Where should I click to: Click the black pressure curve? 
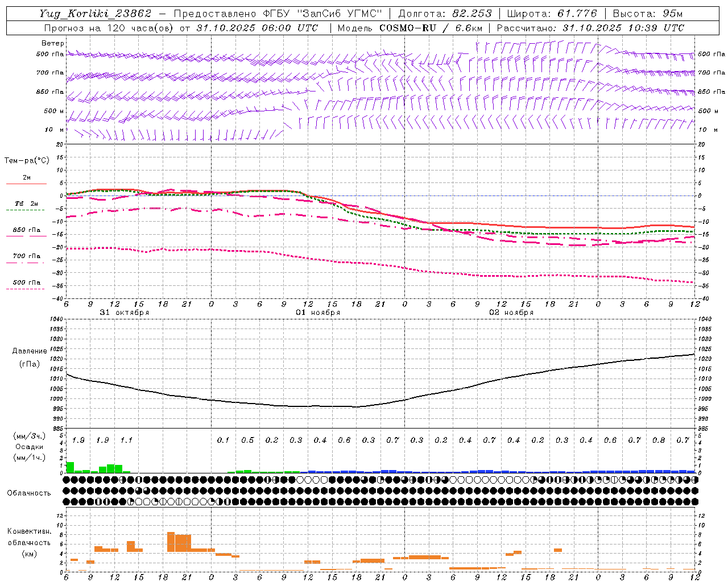380,404
